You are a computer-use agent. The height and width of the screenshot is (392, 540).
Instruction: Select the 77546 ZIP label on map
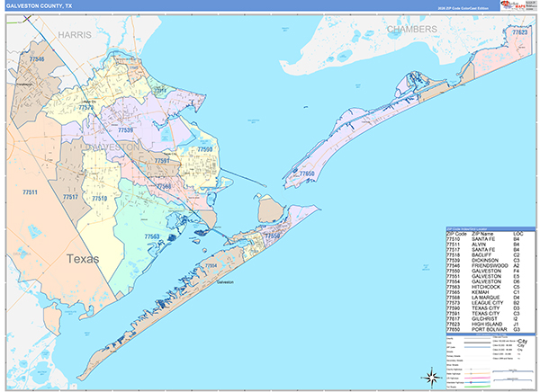(36, 58)
